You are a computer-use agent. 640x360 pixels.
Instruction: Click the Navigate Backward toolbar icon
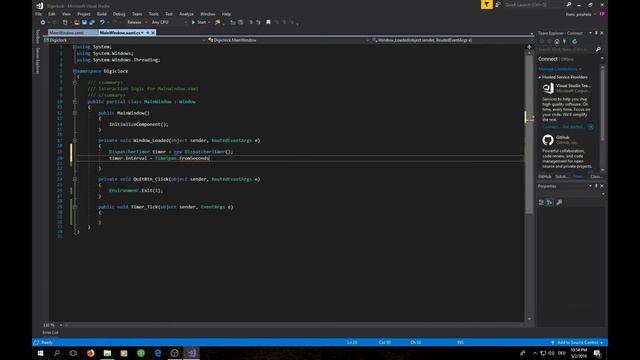click(x=42, y=22)
